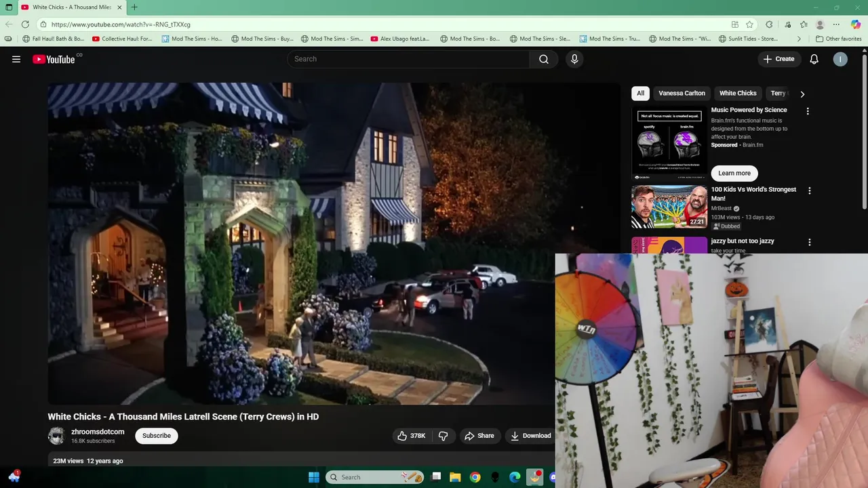868x488 pixels.
Task: Click Learn more on Brain.fm ad
Action: click(734, 174)
